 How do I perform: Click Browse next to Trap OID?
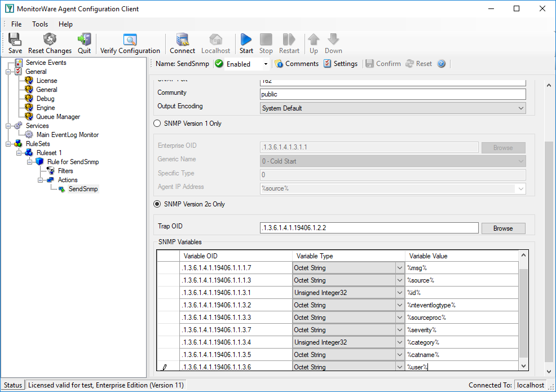click(503, 228)
